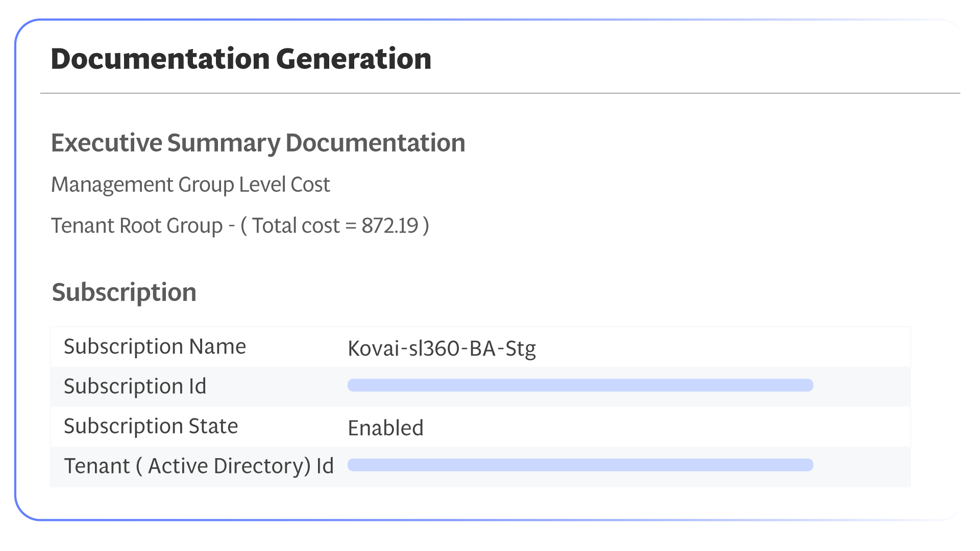
Task: Click the words Tenant Root Group
Action: click(x=137, y=226)
